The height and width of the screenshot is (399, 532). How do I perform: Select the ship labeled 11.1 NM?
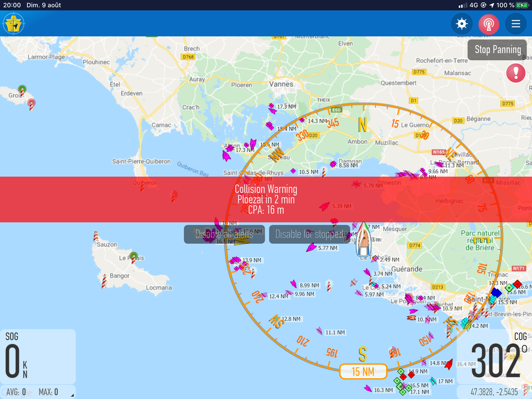pos(320,331)
